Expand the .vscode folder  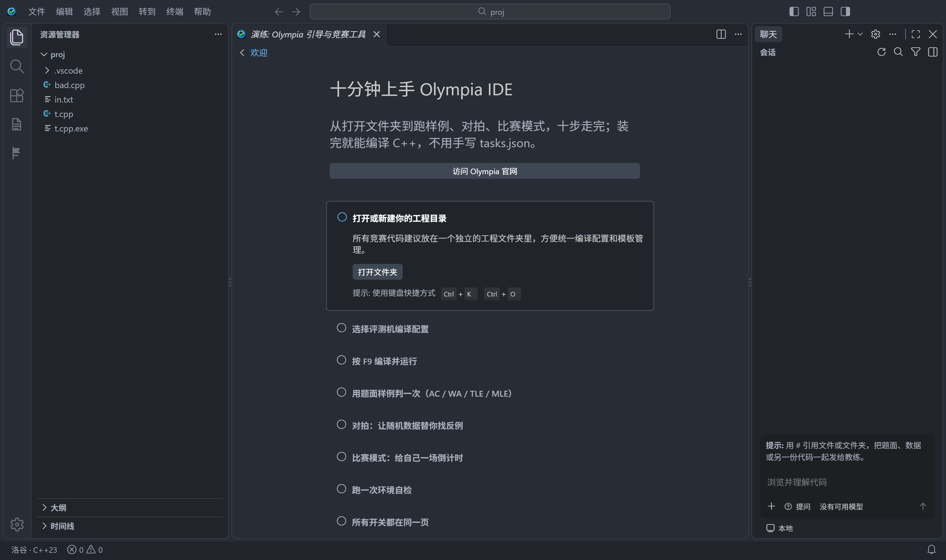[x=47, y=71]
